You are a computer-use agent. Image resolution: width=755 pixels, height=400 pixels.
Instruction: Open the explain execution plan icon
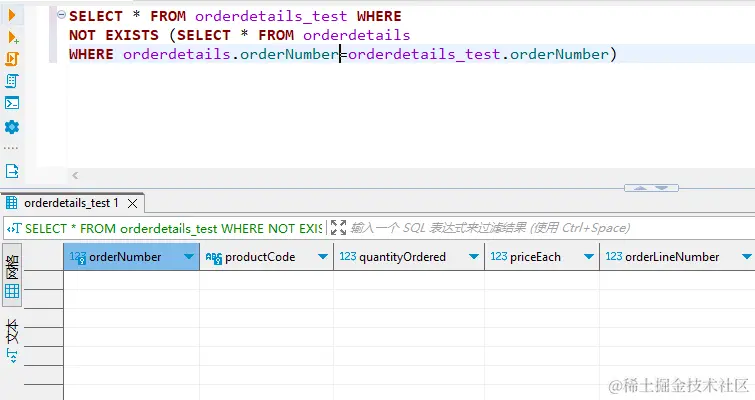tap(12, 81)
